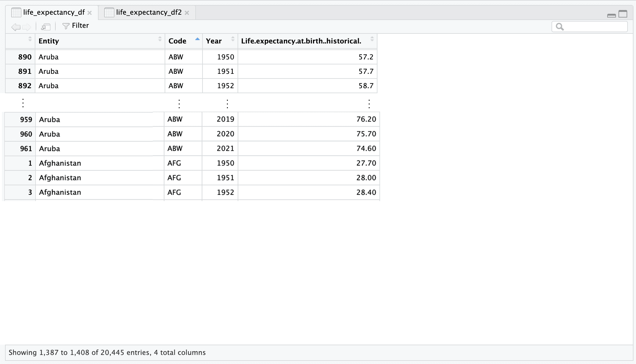Close the life_expectancy_df tab
636x364 pixels.
(90, 13)
